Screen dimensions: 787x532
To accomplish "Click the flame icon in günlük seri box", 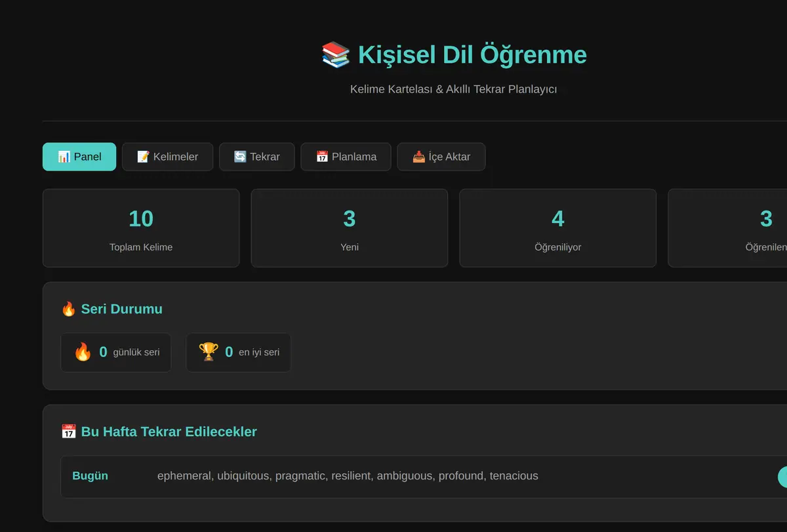I will point(83,352).
